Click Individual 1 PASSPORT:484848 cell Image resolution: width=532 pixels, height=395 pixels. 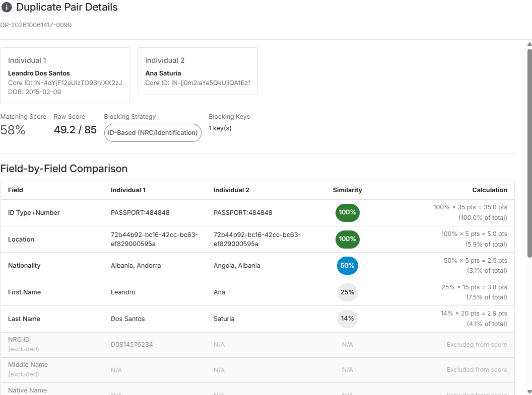click(x=140, y=213)
